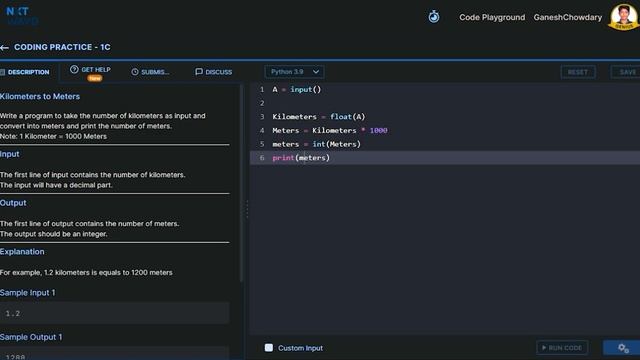The height and width of the screenshot is (360, 640).
Task: Click the Discuss chat bubble icon
Action: pyautogui.click(x=199, y=72)
